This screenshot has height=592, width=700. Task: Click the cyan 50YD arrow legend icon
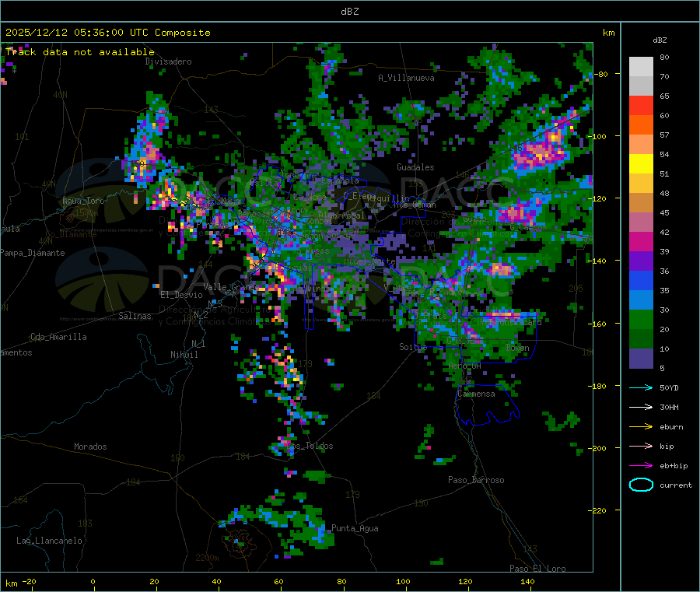point(641,387)
